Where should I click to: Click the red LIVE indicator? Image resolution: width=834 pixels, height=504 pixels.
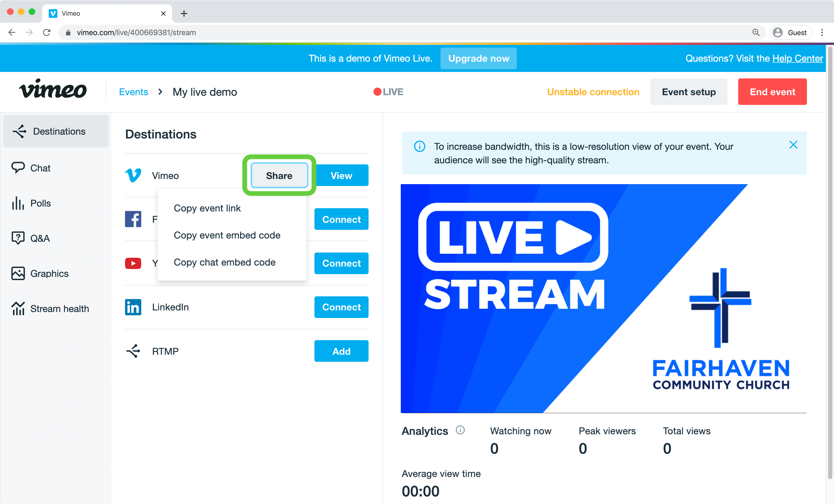tap(388, 92)
